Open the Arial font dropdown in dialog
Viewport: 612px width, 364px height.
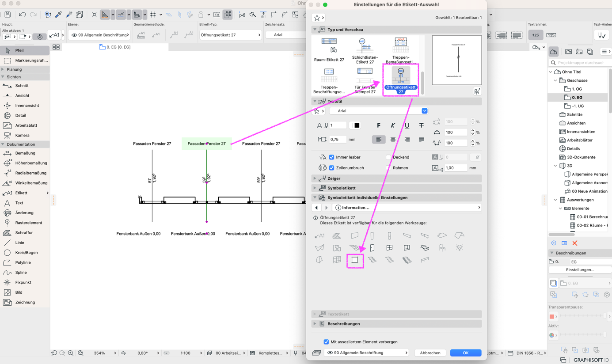click(379, 111)
